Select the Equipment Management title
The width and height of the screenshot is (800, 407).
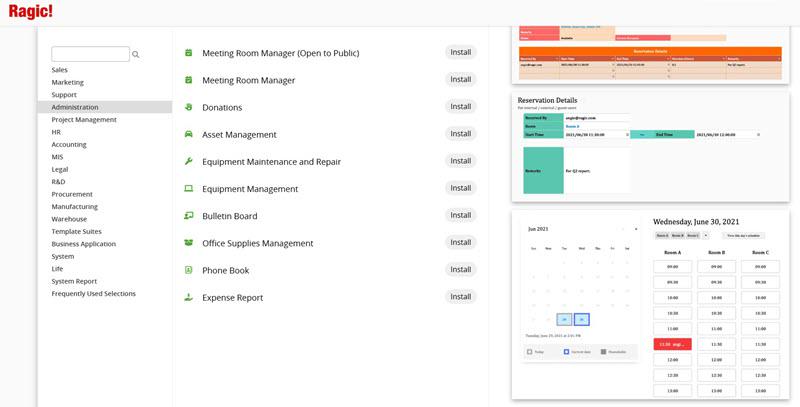pyautogui.click(x=250, y=189)
